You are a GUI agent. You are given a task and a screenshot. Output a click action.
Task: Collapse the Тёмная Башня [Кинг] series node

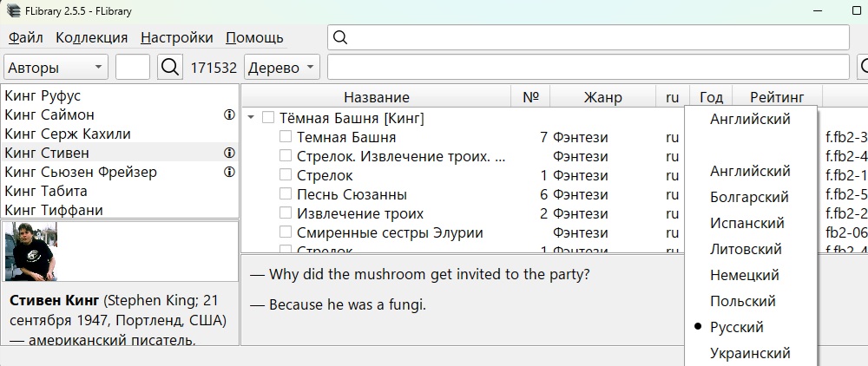coord(252,118)
